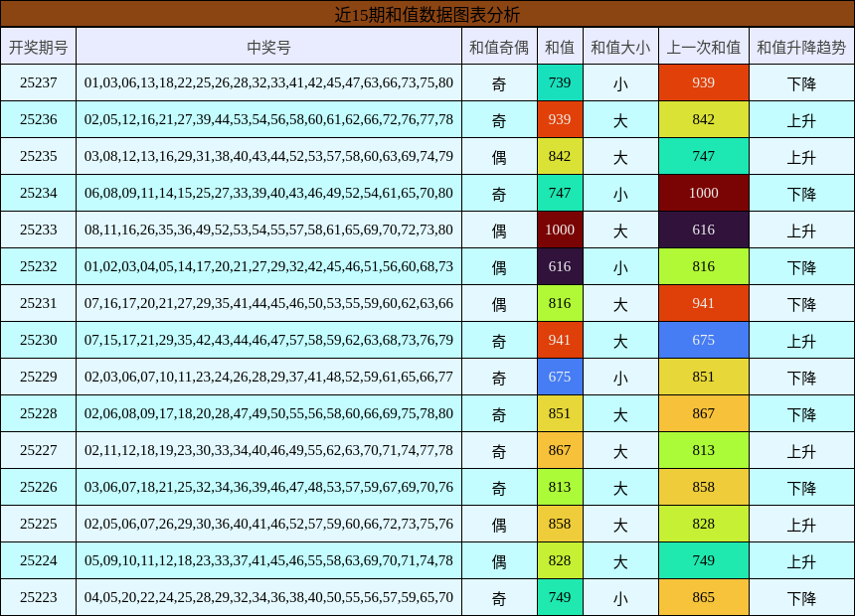This screenshot has height=616, width=855.
Task: Select draw number 25236
Action: pyautogui.click(x=38, y=119)
